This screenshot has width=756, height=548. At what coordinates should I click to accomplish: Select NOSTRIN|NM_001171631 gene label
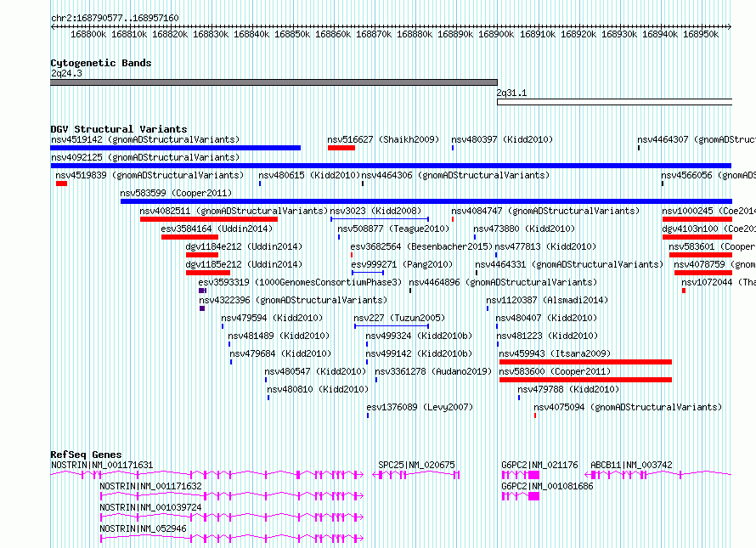point(102,465)
